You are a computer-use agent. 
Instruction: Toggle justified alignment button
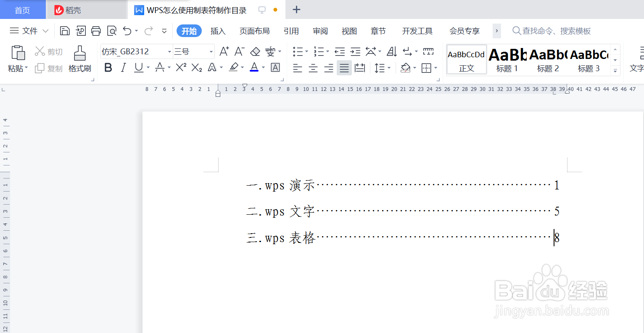344,68
